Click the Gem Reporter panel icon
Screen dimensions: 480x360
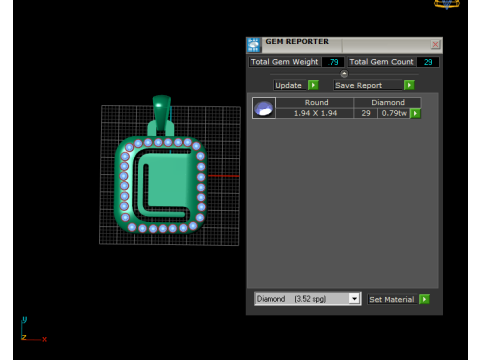coord(254,45)
